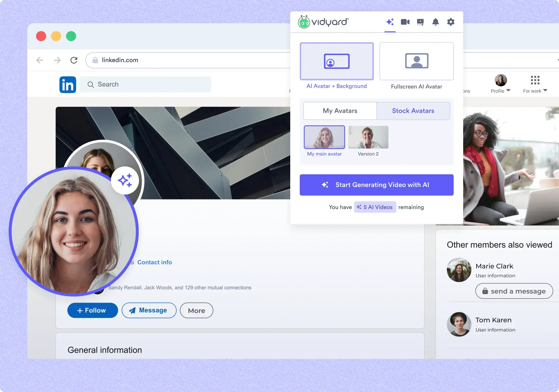
Task: Click Start Generating Video with AI
Action: [x=376, y=185]
